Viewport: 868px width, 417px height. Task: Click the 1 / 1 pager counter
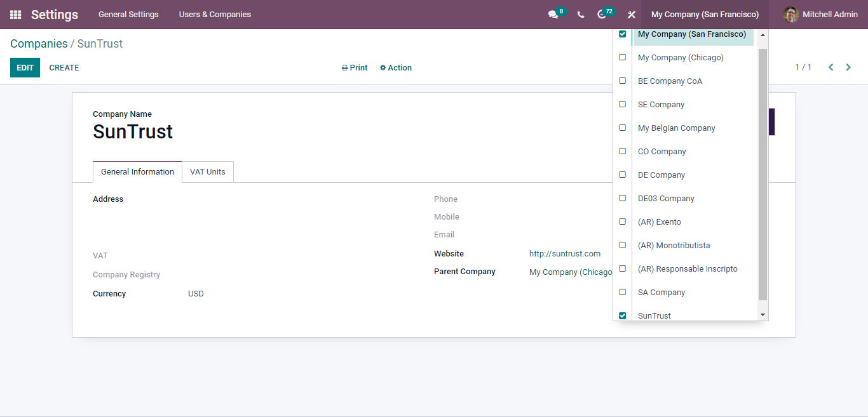tap(803, 67)
